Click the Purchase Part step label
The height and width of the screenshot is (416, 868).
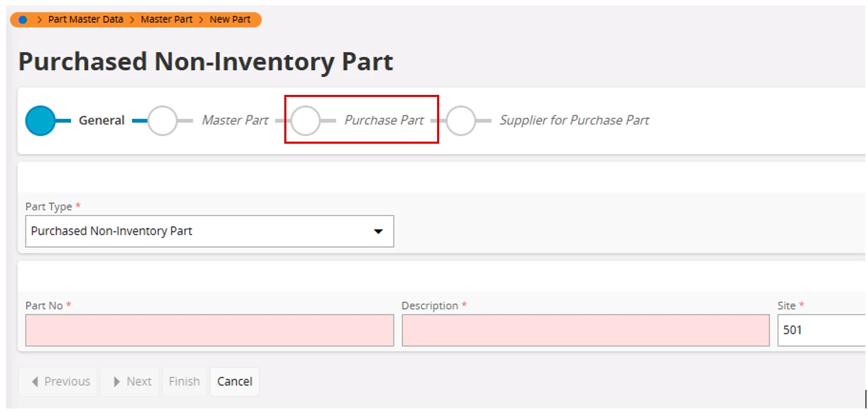pos(384,120)
